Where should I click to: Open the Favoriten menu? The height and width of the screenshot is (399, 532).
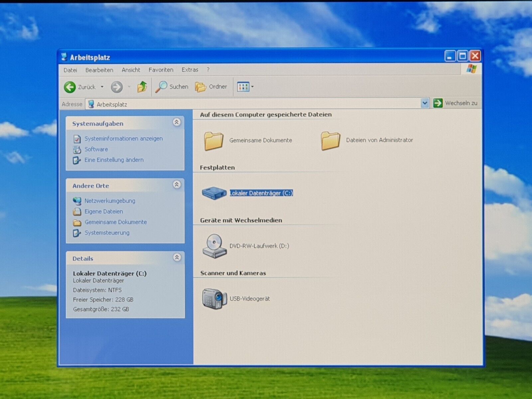click(161, 70)
